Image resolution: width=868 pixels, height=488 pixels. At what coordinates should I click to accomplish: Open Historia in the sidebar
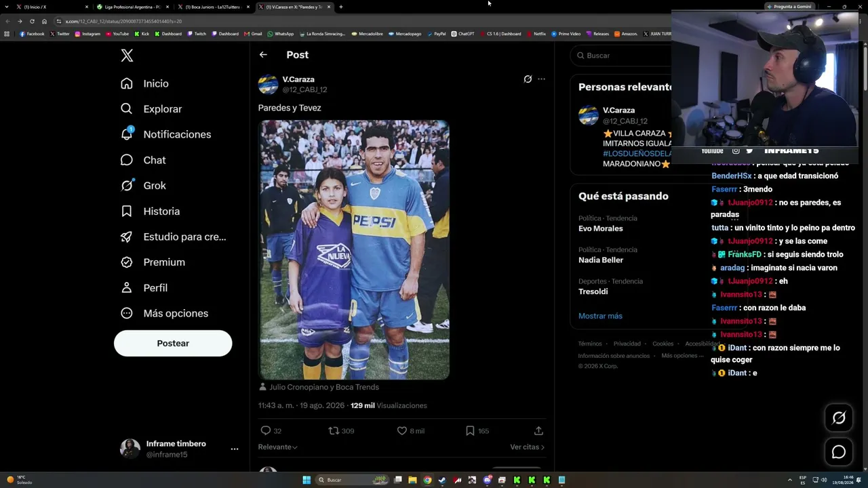click(x=150, y=211)
